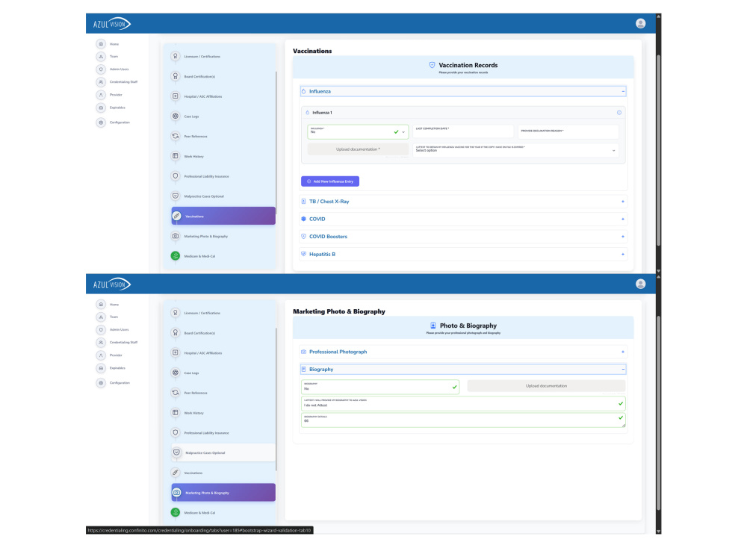Screen dimensions: 747x560
Task: Click Add New Influenza Entry button
Action: 330,181
